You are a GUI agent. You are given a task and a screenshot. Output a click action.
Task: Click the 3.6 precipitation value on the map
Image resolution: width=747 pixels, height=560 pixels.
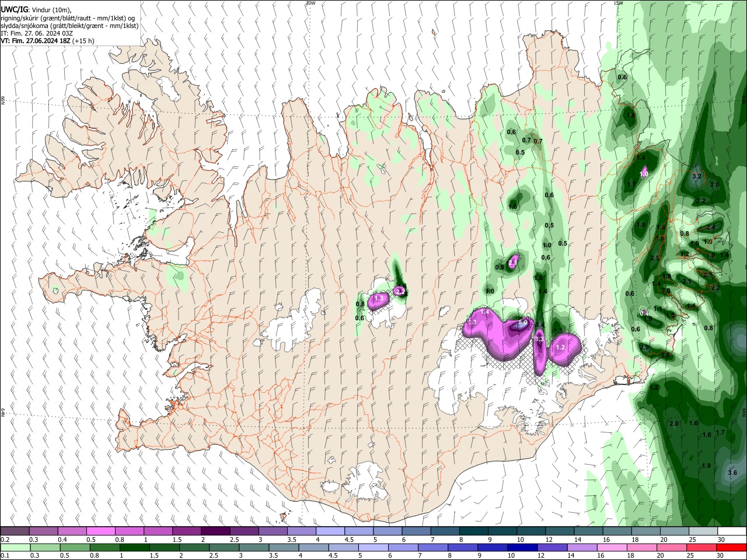point(732,473)
